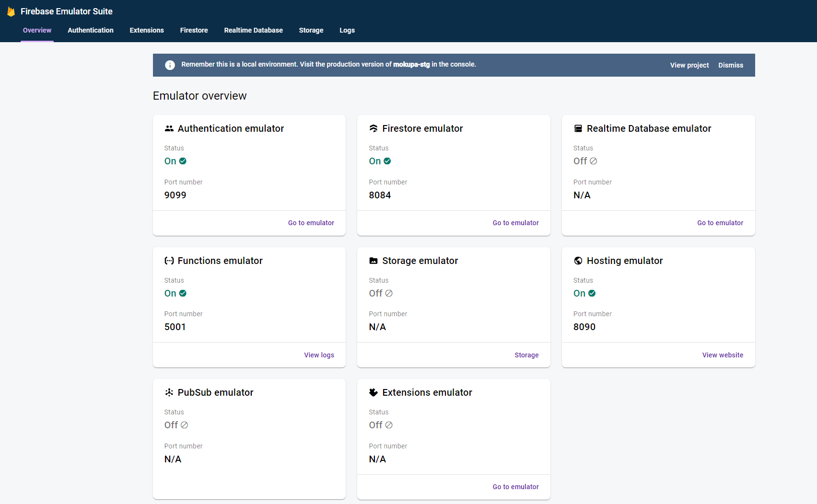Viewport: 817px width, 504px height.
Task: Go to emulator for Realtime Database
Action: click(720, 223)
